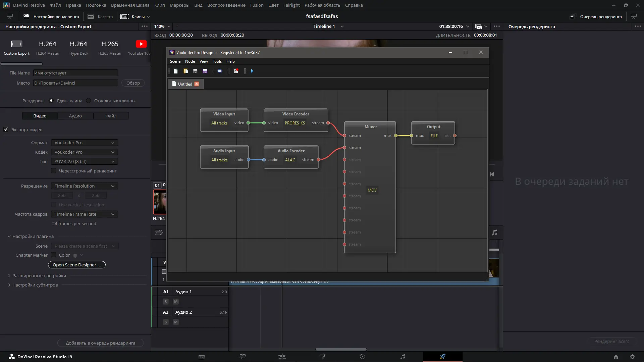Open the Fairlight page music note icon
Viewport: 644px width, 362px height.
tap(402, 357)
